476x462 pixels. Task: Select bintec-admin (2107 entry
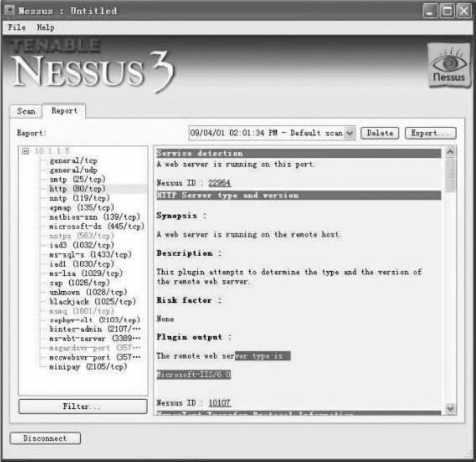(95, 329)
